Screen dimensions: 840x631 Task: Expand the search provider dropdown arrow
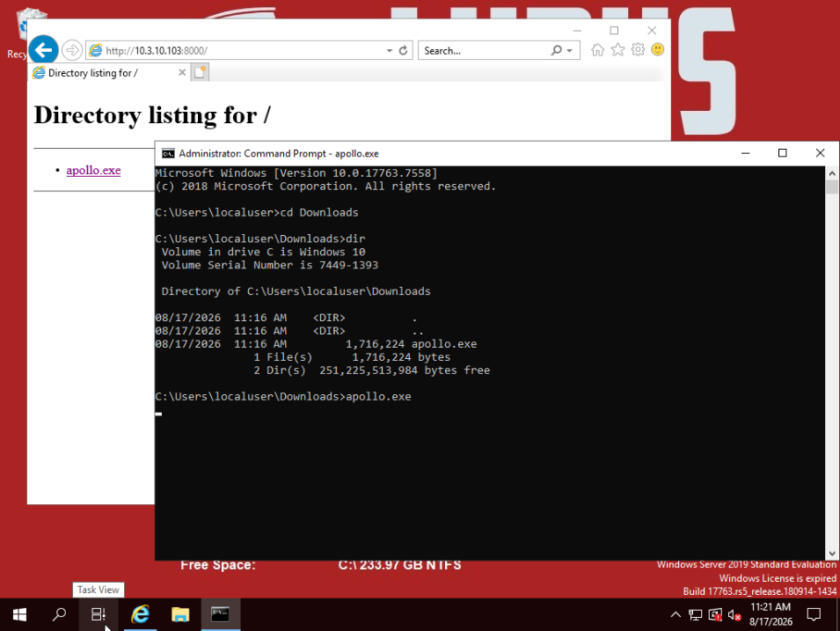[569, 50]
